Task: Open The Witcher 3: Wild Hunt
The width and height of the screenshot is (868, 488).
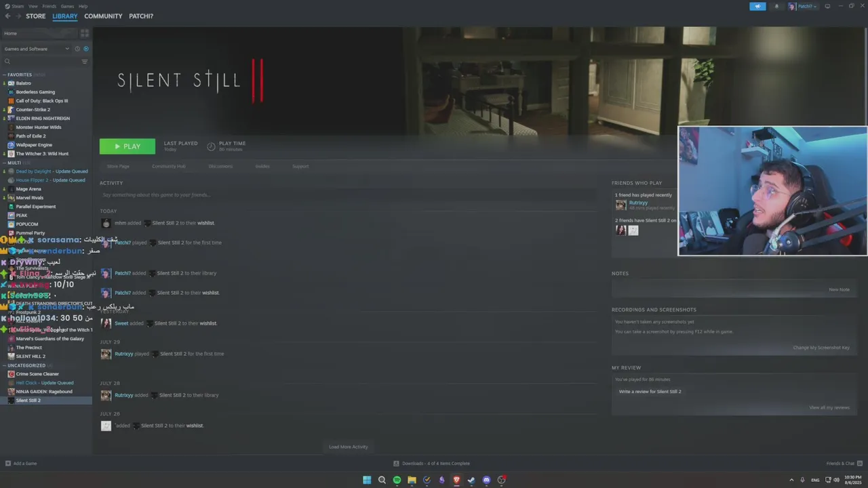Action: pos(42,154)
